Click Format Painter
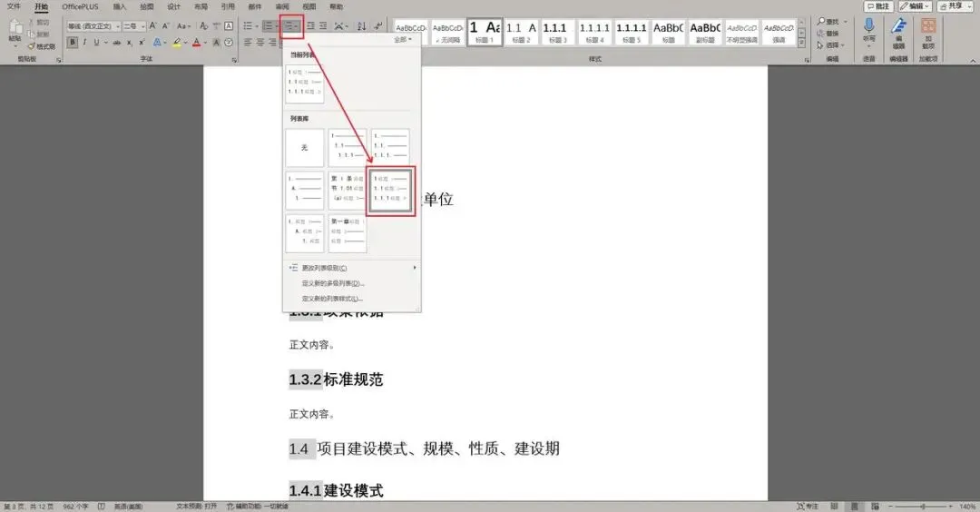The height and width of the screenshot is (512, 980). [41, 46]
